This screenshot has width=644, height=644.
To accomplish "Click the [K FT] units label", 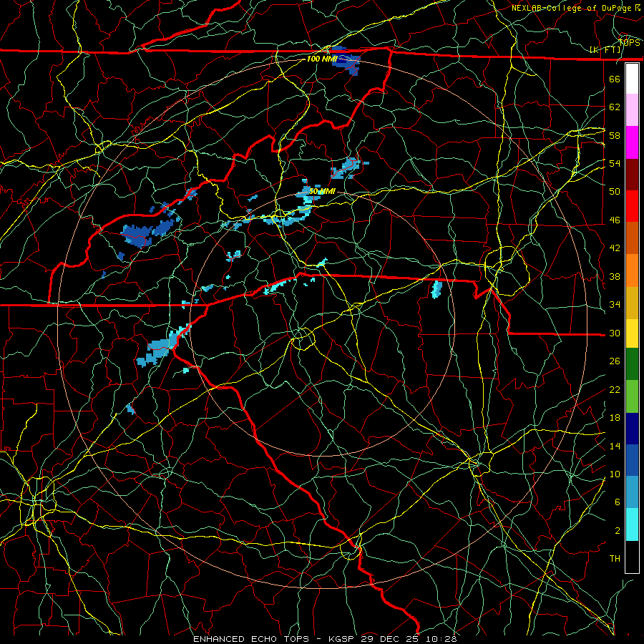I will point(605,50).
